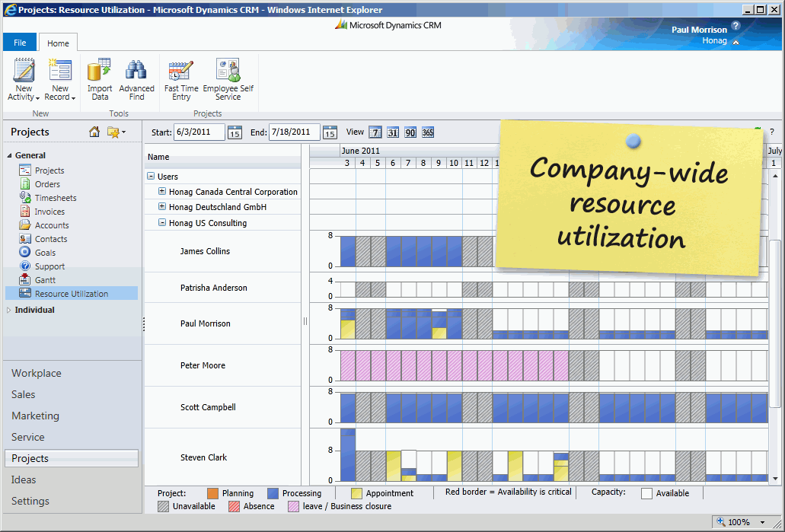
Task: Open New Activity dropdown arrow
Action: click(37, 98)
